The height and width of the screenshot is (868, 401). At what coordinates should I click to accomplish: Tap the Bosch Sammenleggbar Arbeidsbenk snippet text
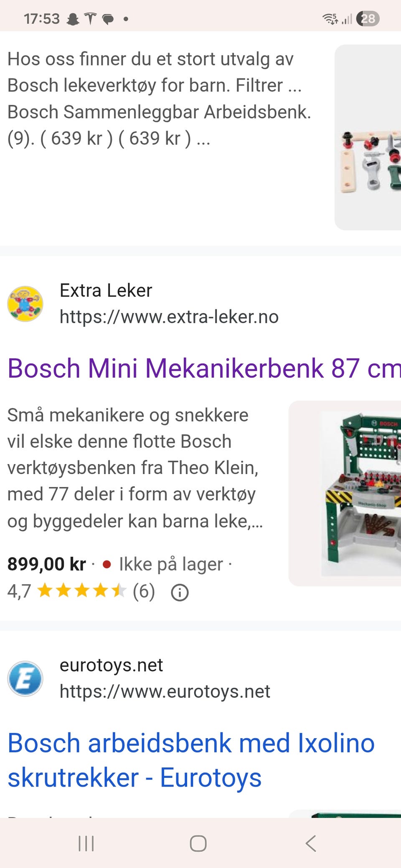click(159, 112)
